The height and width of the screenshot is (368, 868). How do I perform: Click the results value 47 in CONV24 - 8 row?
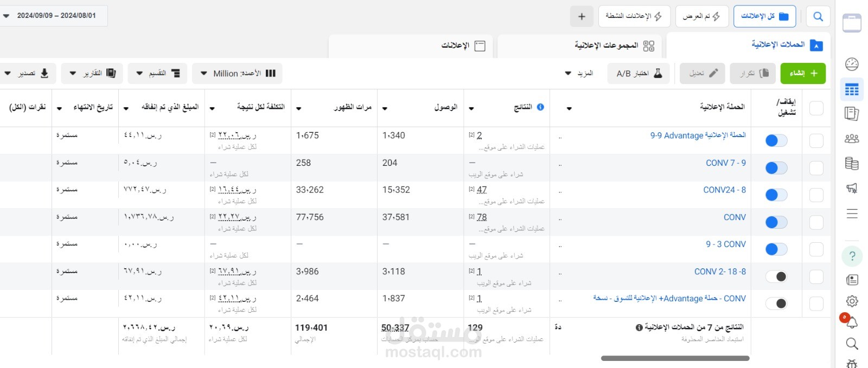tap(482, 190)
